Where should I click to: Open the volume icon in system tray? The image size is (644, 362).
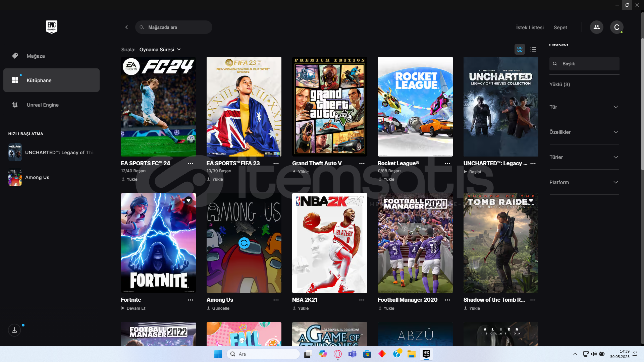(594, 354)
